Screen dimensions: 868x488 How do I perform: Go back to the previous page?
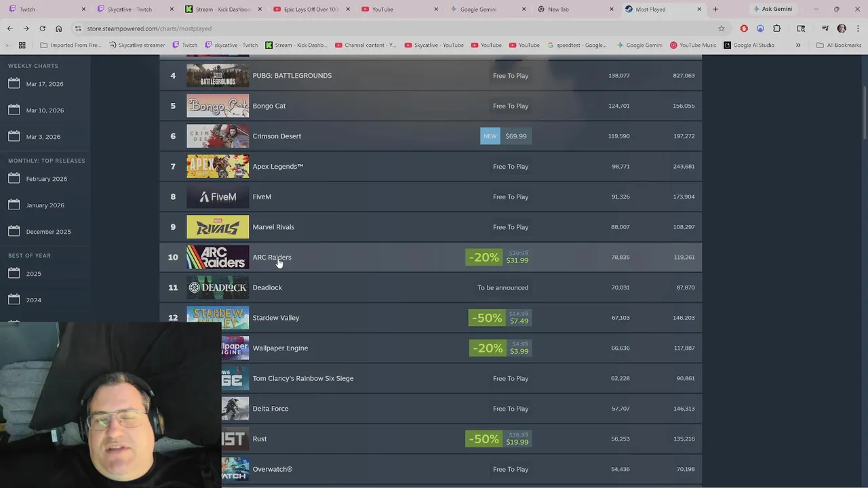coord(9,28)
